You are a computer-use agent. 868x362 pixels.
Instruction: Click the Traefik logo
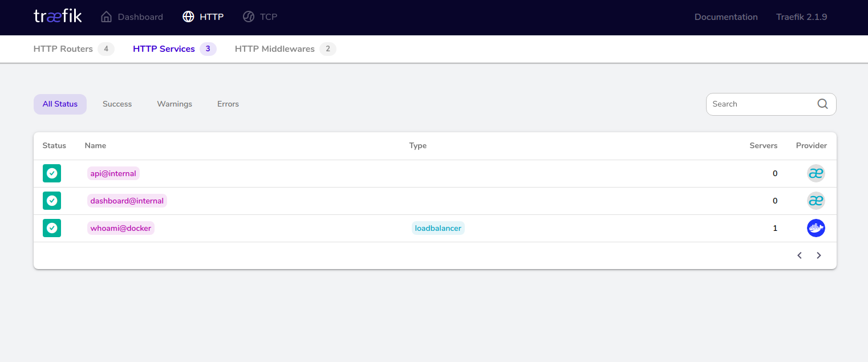[x=57, y=17]
